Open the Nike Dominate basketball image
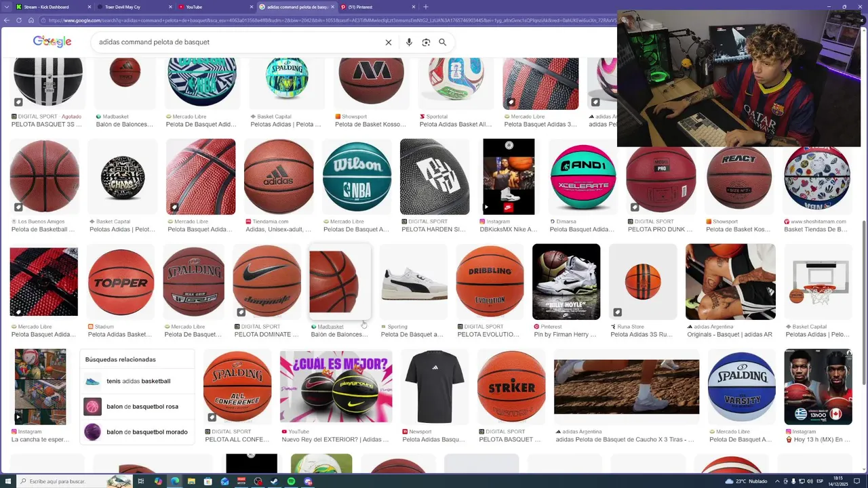This screenshot has height=488, width=868. 267,281
